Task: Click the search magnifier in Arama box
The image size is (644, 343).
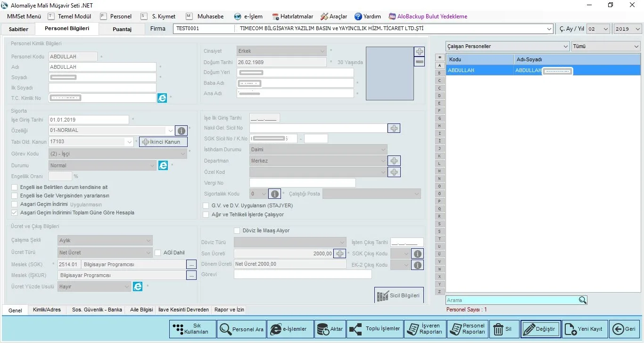Action: click(583, 300)
